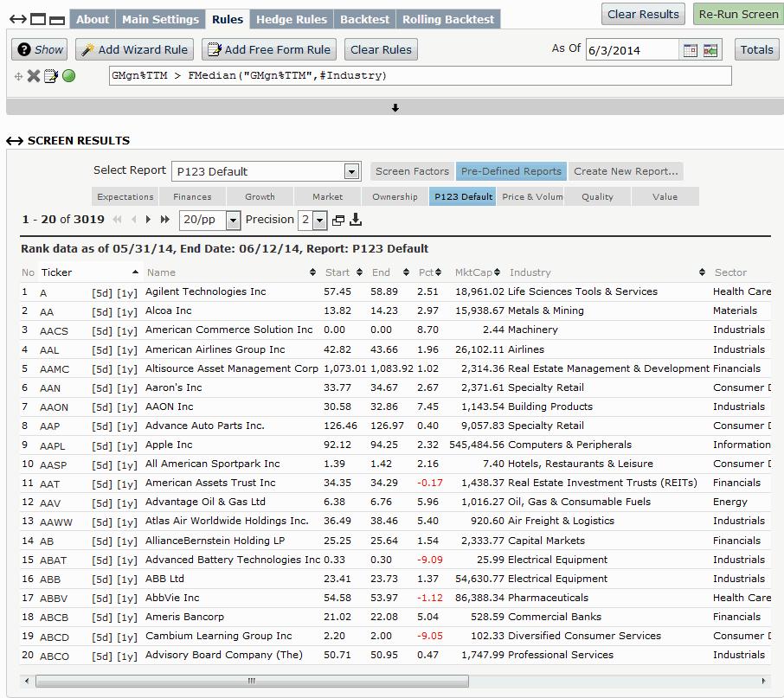Screen dimensions: 784x698
Task: Choose the Finances report
Action: (x=192, y=197)
